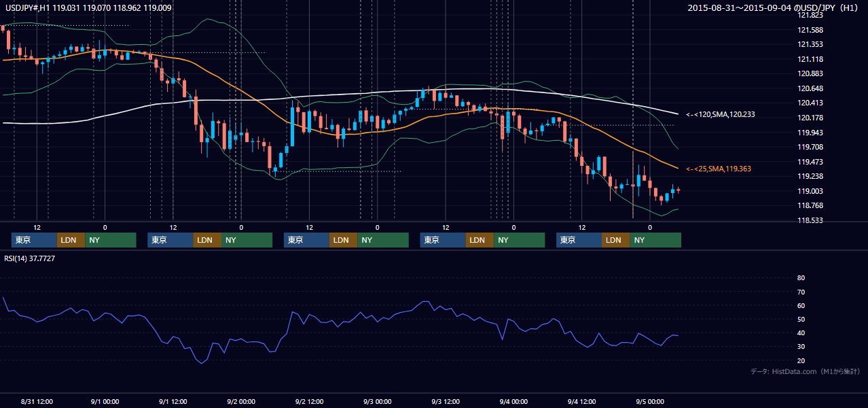Click the 9/4 12:00 date axis label
The image size is (868, 408).
581,401
